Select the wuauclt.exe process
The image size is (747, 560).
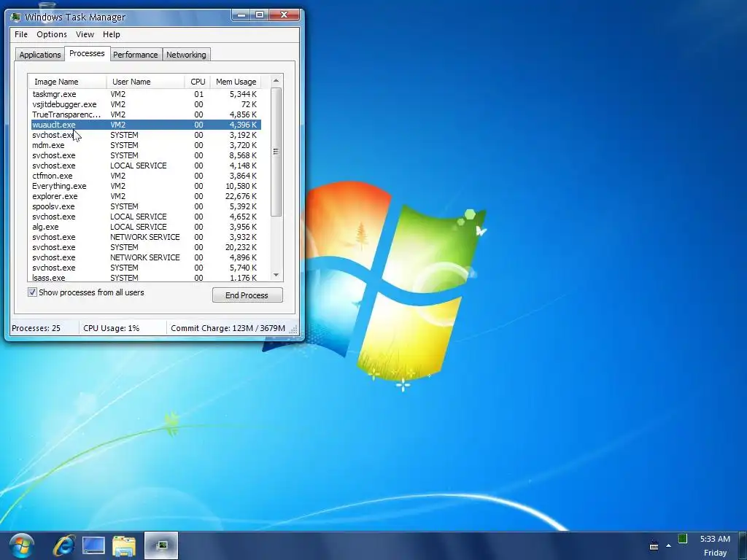pyautogui.click(x=146, y=125)
